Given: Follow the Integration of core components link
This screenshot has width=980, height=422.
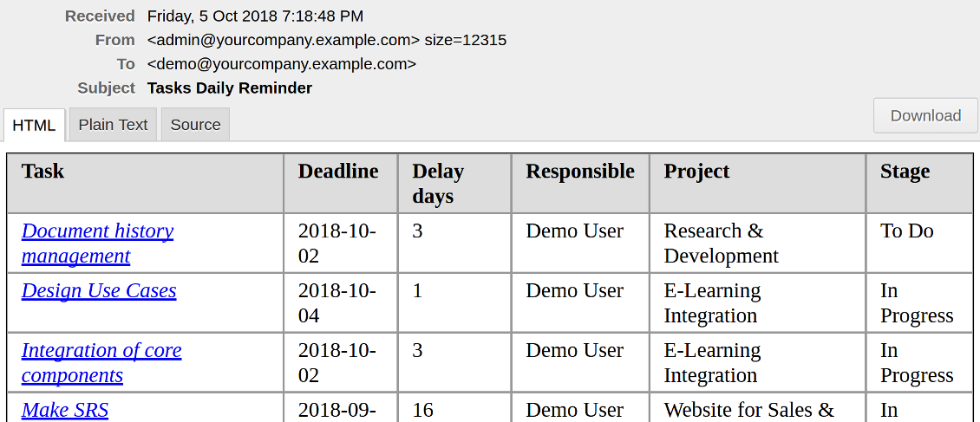Looking at the screenshot, I should coord(101,362).
